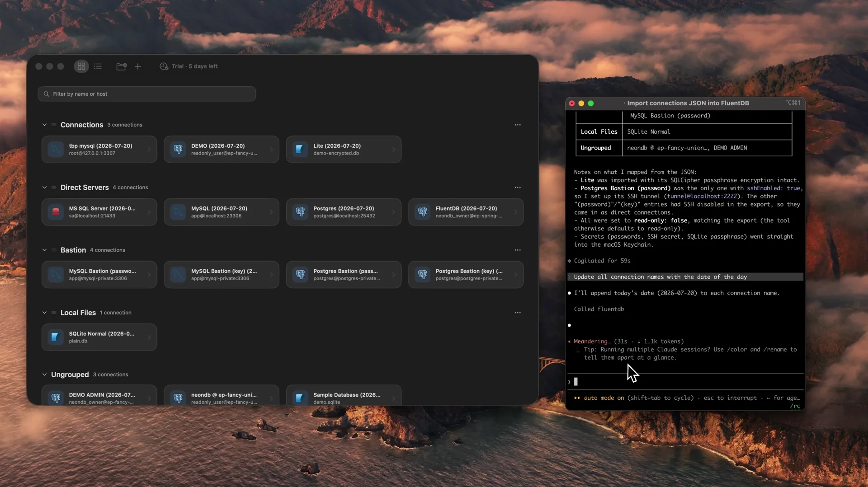This screenshot has width=868, height=487.
Task: Click the MS SQL Server database icon
Action: pyautogui.click(x=56, y=212)
